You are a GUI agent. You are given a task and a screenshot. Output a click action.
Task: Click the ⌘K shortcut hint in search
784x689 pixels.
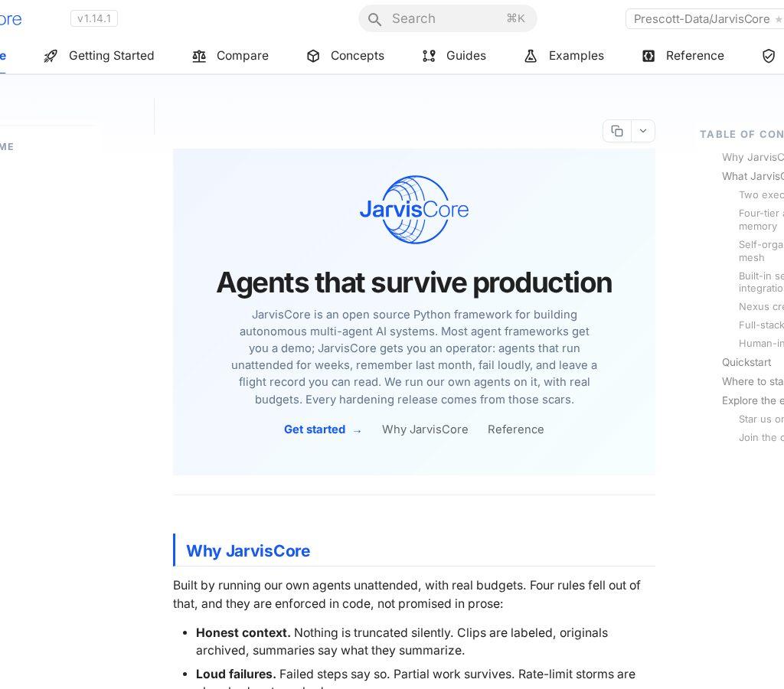click(515, 19)
